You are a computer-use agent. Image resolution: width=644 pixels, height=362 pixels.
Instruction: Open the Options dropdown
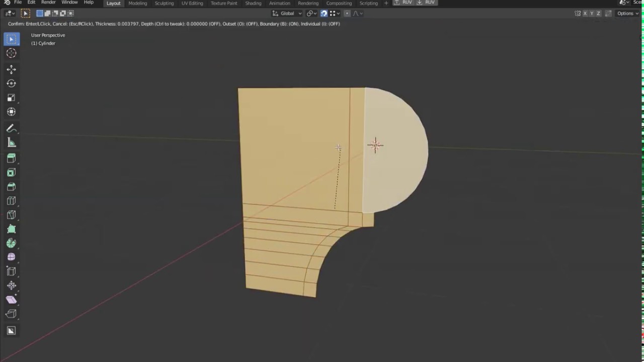click(627, 13)
